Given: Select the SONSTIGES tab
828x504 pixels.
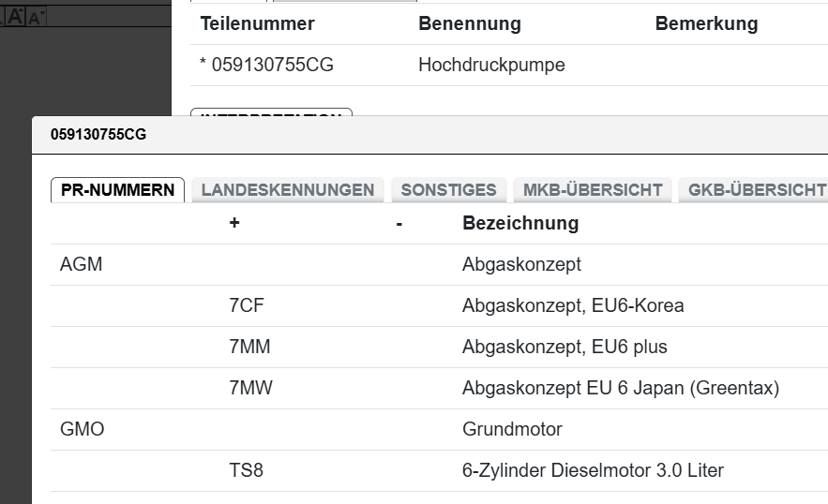Looking at the screenshot, I should (x=448, y=190).
